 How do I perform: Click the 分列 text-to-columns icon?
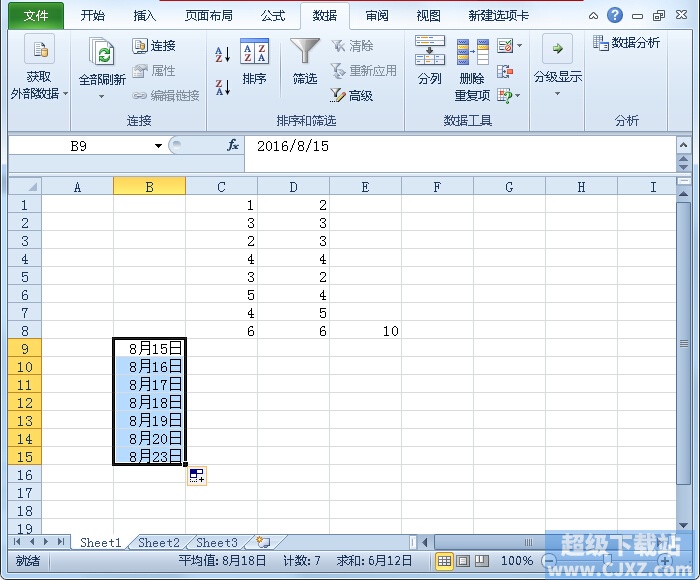(x=429, y=61)
